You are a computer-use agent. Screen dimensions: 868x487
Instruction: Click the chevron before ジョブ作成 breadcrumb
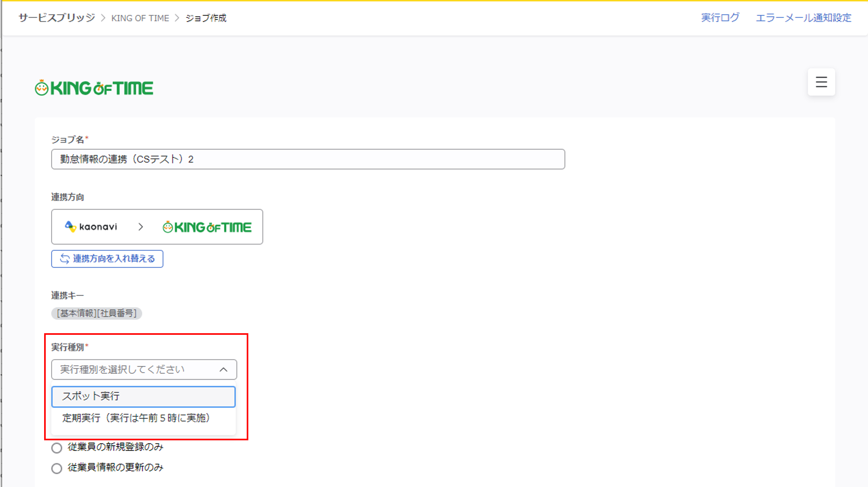coord(177,18)
